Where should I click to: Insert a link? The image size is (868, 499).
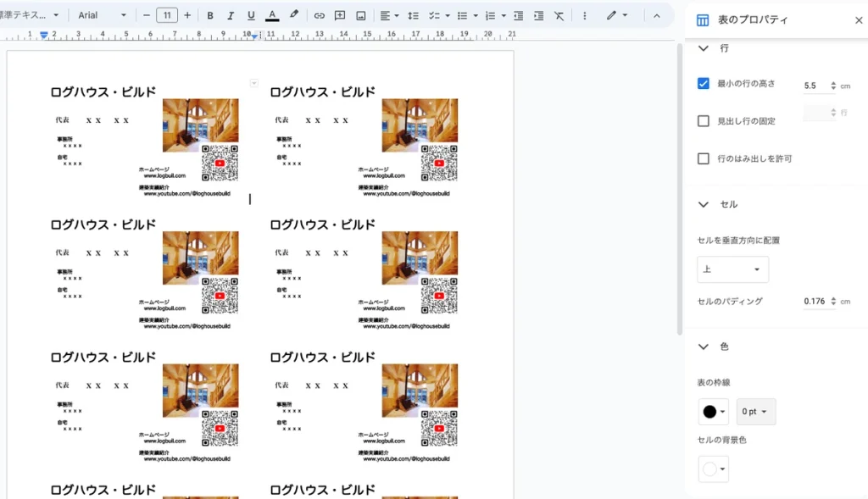[320, 15]
